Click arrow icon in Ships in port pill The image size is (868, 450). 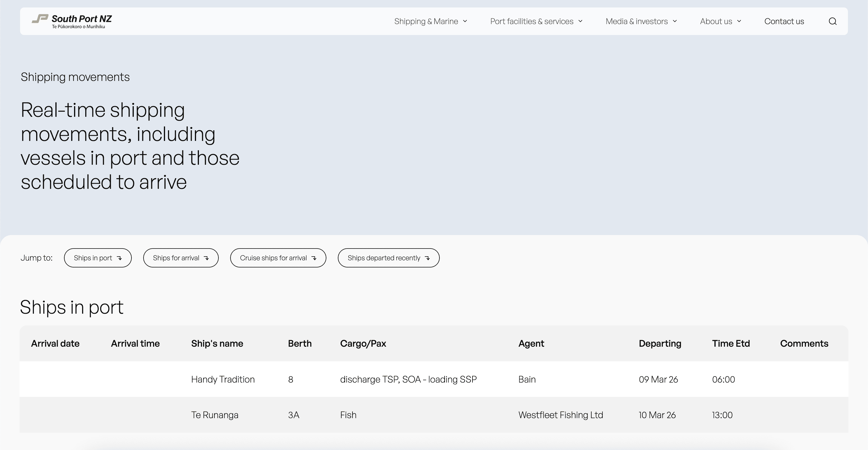click(119, 258)
